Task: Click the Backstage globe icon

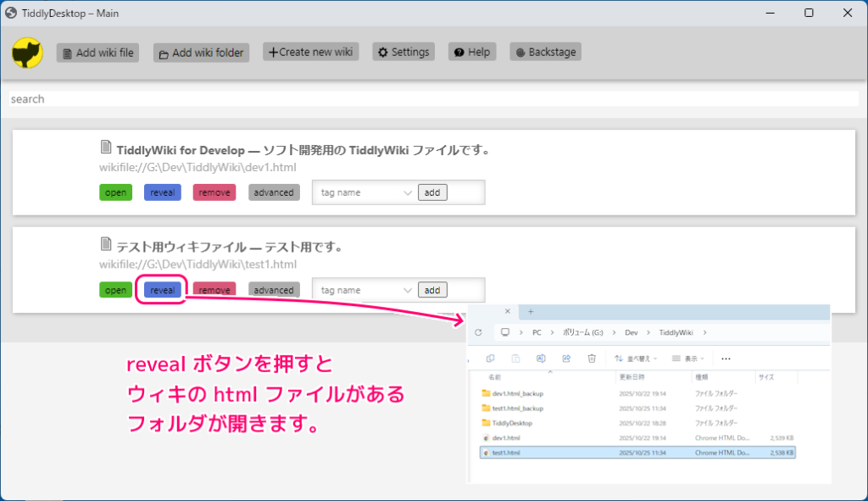Action: [520, 51]
